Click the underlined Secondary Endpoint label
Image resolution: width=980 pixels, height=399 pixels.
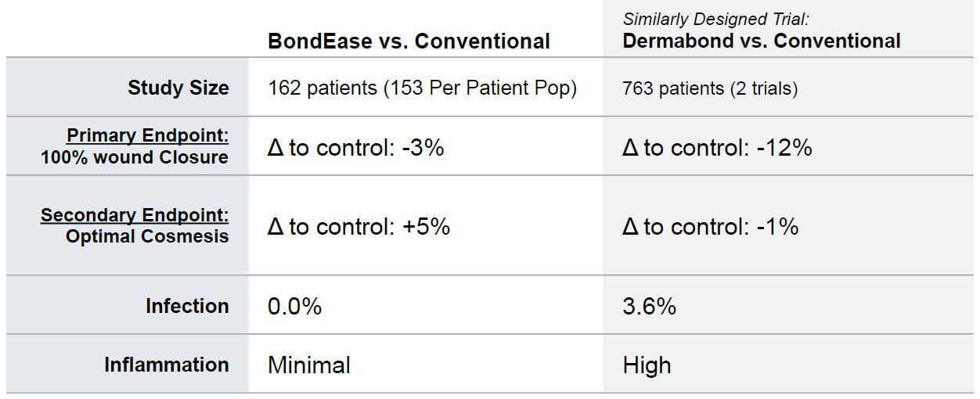(135, 214)
